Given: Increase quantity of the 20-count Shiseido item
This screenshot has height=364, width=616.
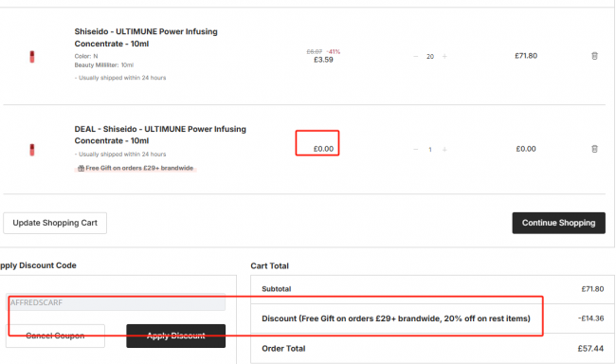Looking at the screenshot, I should (444, 56).
